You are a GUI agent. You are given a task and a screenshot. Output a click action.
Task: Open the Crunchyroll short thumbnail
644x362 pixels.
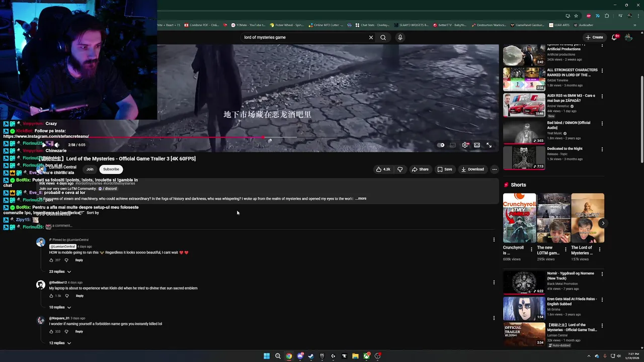click(x=519, y=218)
